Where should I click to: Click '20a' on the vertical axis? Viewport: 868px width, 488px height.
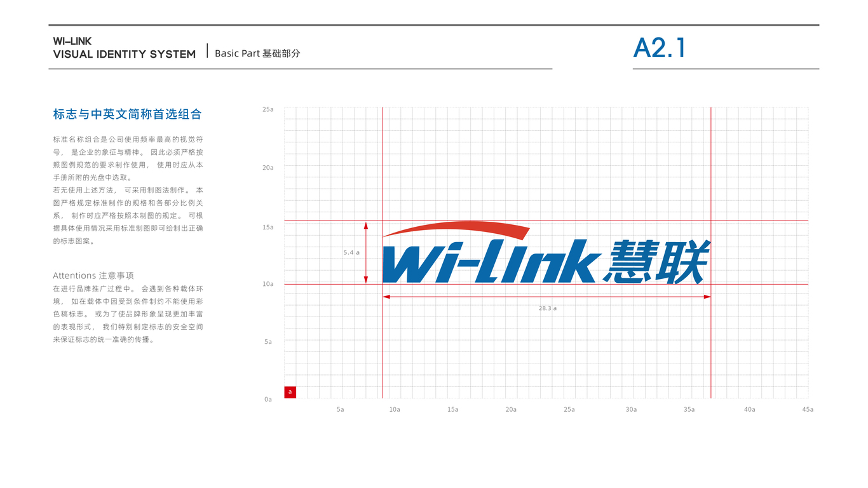tap(268, 168)
